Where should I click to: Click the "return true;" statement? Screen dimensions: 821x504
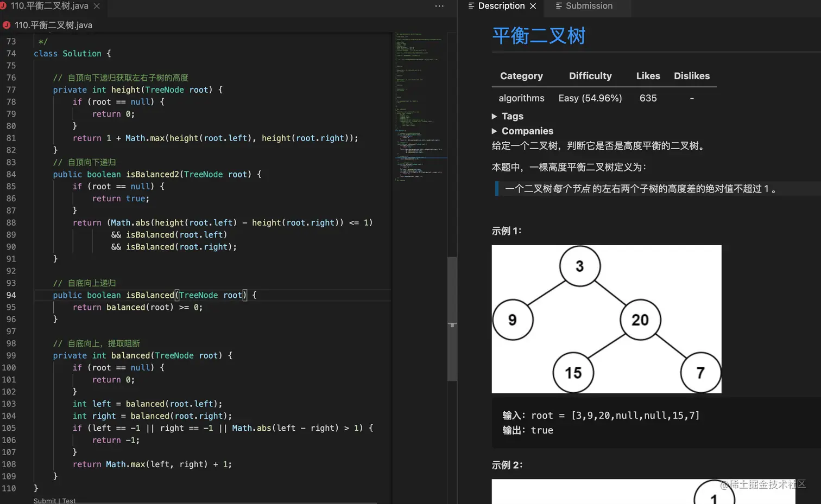[x=121, y=199]
